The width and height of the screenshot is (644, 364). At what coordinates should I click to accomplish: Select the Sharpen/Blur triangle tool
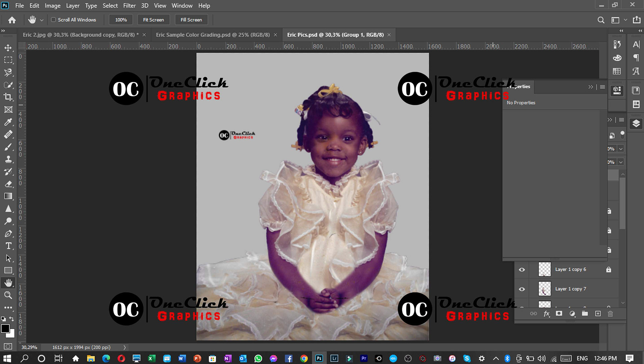8,209
